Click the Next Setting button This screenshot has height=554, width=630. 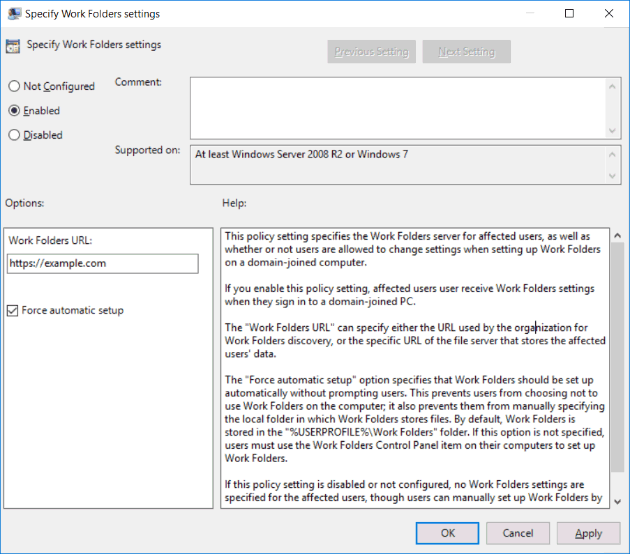(466, 51)
